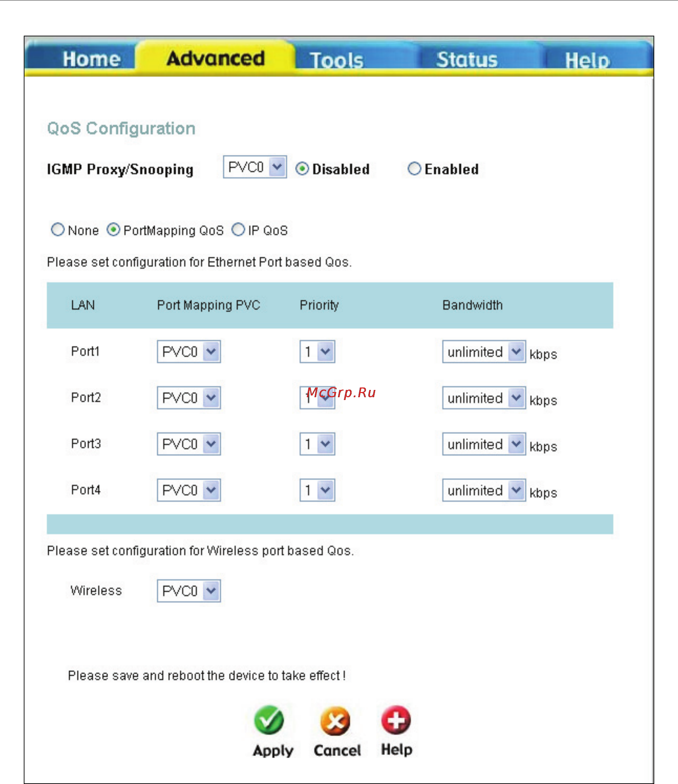Screen dimensions: 678x784
Task: Click the orange Cancel X icon
Action: coord(335,721)
